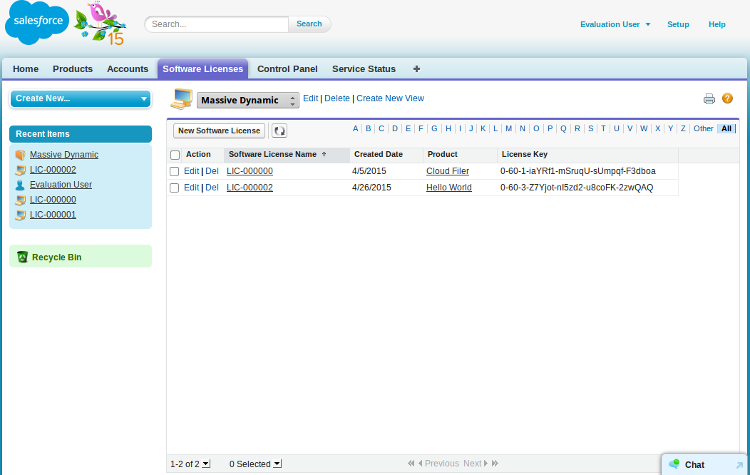
Task: Open Evaluation User in Recent Items
Action: click(x=61, y=185)
